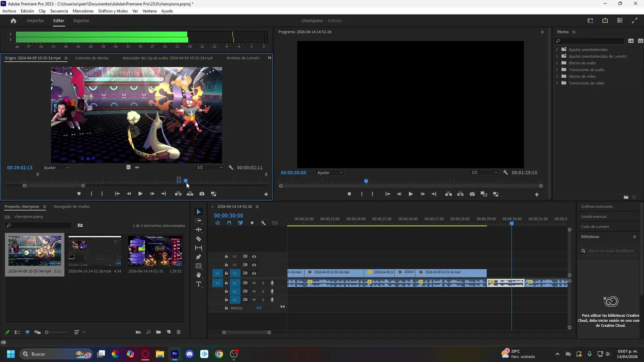Select the Hand tool
Image resolution: width=644 pixels, height=362 pixels.
pyautogui.click(x=198, y=275)
